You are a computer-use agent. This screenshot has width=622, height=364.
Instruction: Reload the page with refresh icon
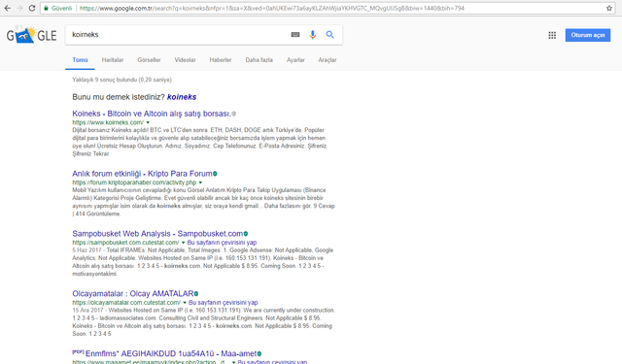[32, 8]
